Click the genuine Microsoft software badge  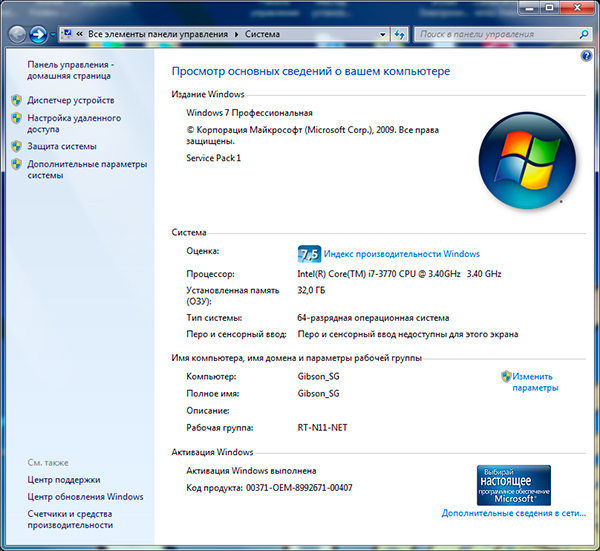coord(514,485)
